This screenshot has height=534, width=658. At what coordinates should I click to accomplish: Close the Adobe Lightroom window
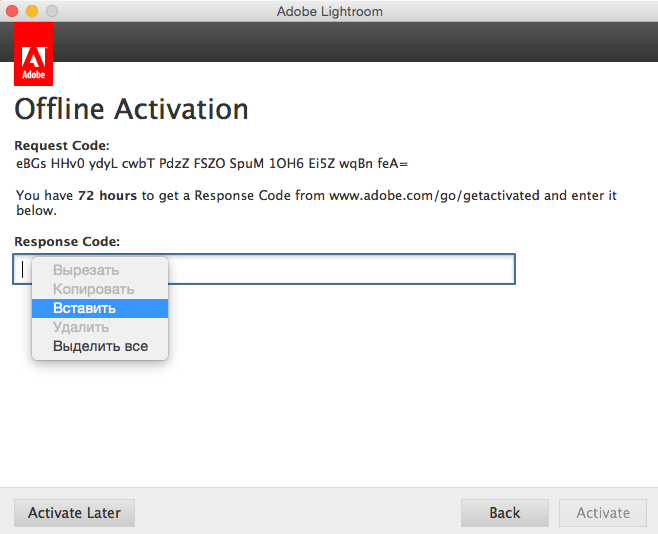(x=12, y=11)
